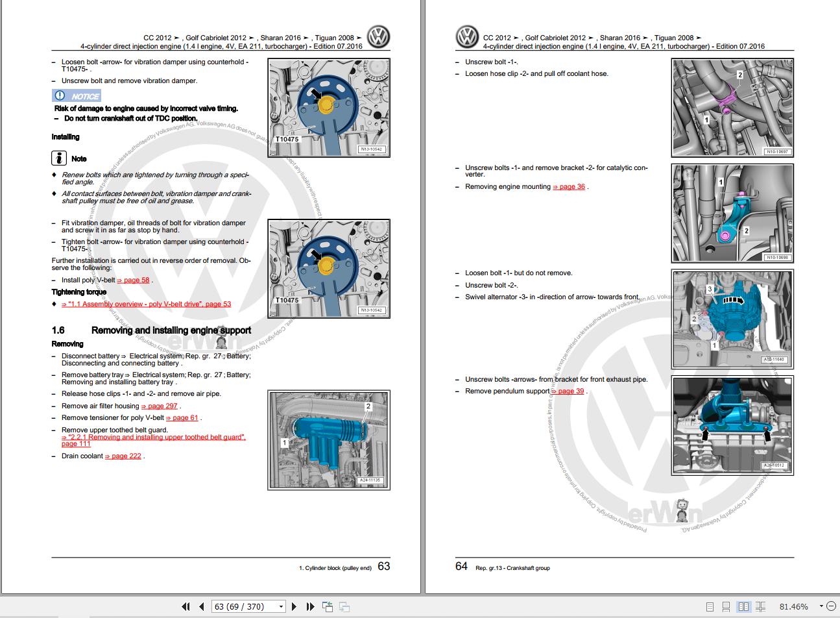Click footer text '1. Cylinder block (pulley end)'
Screen dimensions: 840x618
[x=335, y=568]
